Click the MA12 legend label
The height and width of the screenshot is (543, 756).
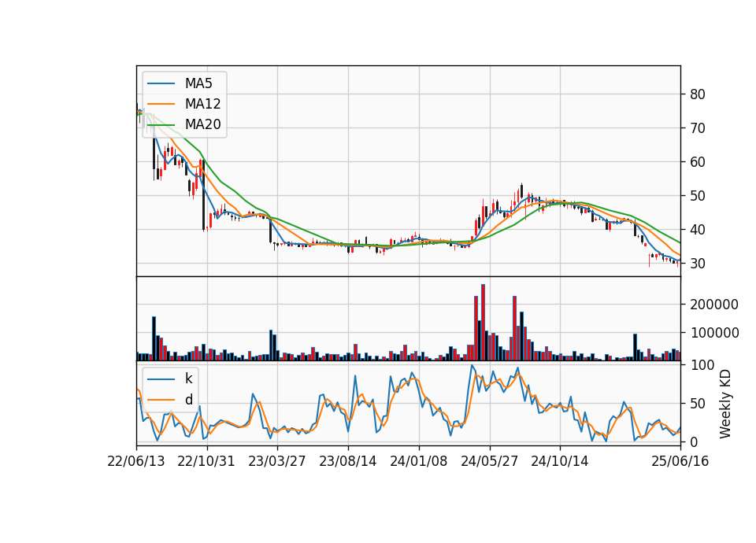[202, 104]
